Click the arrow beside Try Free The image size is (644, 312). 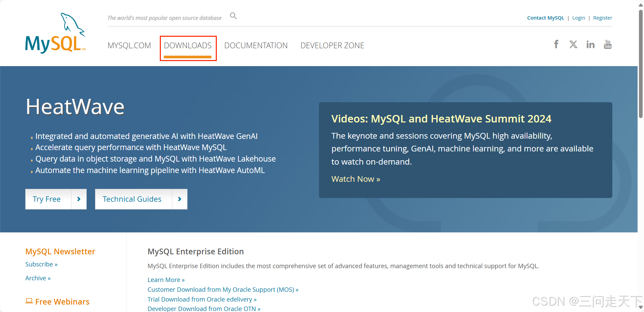pos(79,199)
